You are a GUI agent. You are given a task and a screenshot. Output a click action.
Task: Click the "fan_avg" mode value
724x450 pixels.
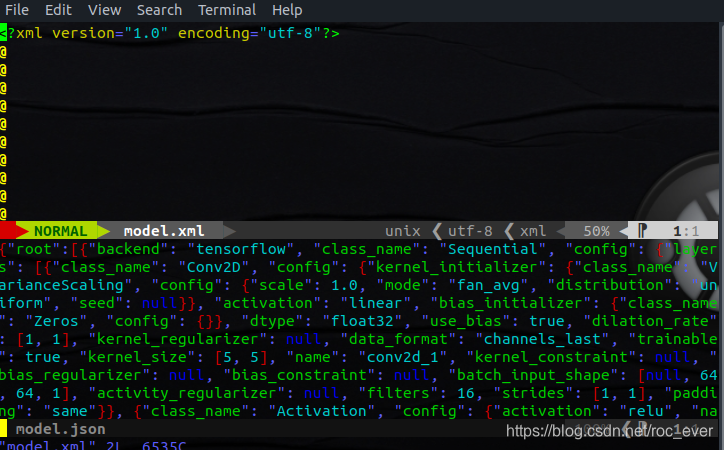point(488,285)
